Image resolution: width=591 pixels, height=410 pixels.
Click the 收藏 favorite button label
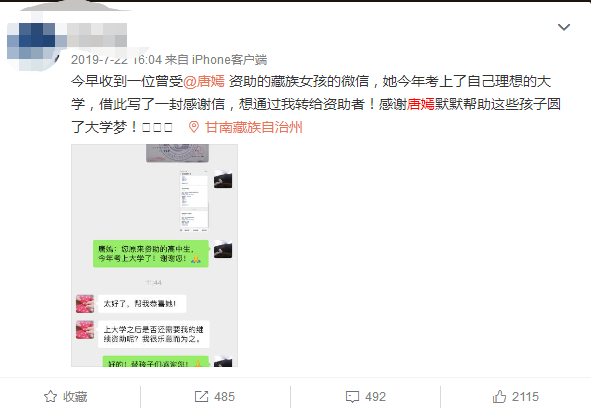(x=75, y=396)
